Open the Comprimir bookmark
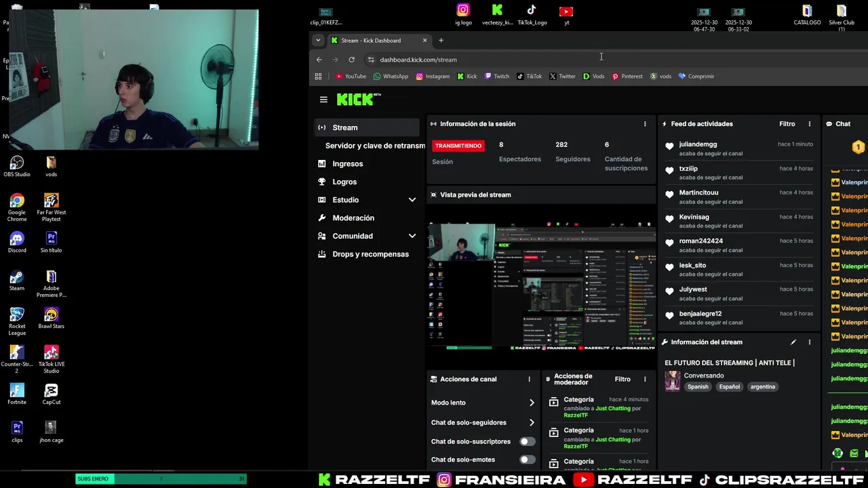This screenshot has height=488, width=868. coord(696,77)
